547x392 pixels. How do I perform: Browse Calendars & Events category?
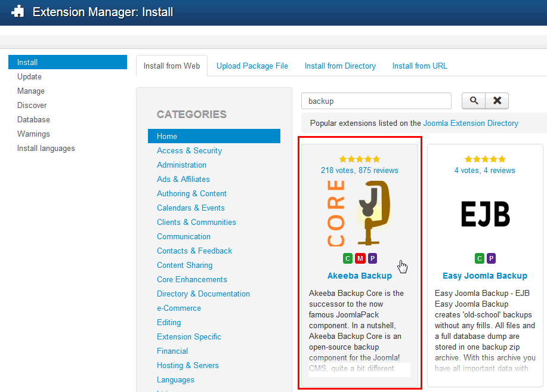pyautogui.click(x=190, y=208)
